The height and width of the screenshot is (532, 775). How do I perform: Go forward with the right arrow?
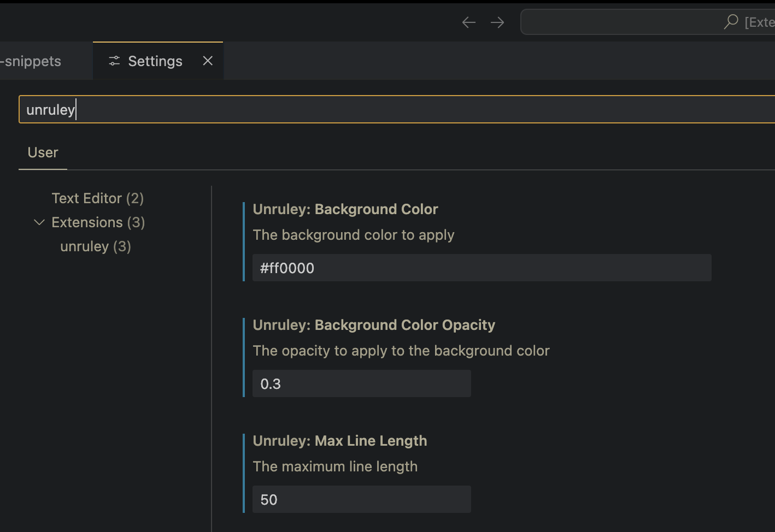(x=497, y=22)
